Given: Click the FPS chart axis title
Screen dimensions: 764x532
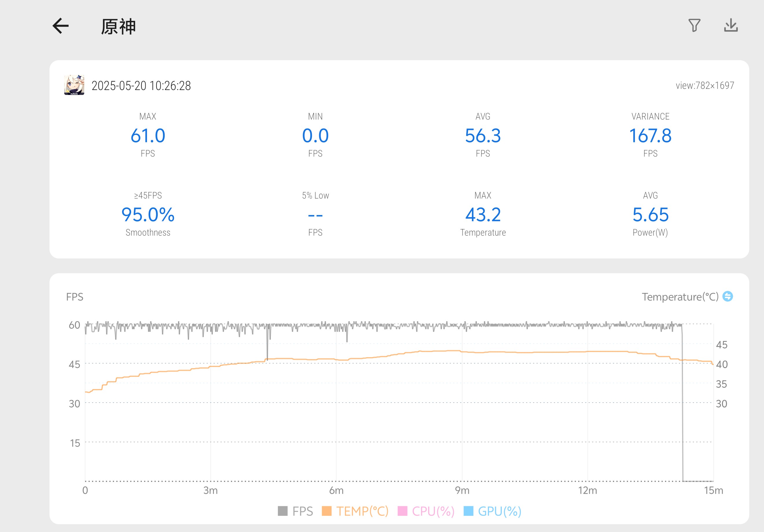Looking at the screenshot, I should pyautogui.click(x=75, y=297).
